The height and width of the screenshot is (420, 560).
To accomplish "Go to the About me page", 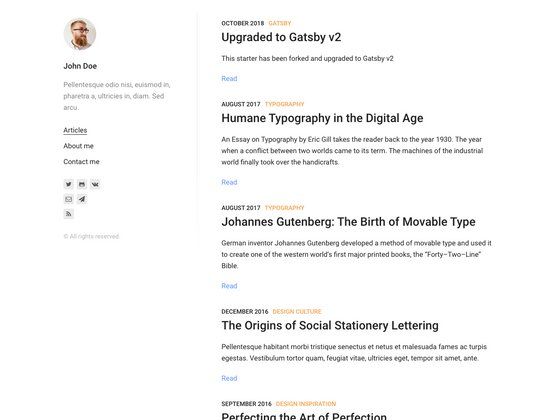I will pyautogui.click(x=78, y=146).
